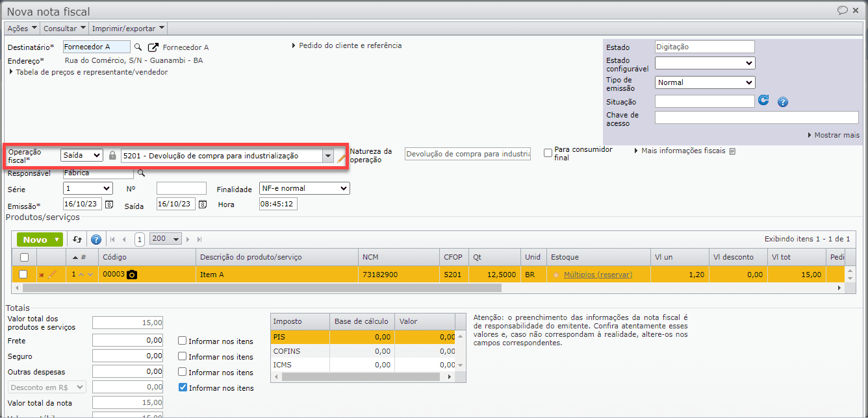Open the Tipo de emissão dropdown
Screen dimensions: 868x418
[704, 82]
